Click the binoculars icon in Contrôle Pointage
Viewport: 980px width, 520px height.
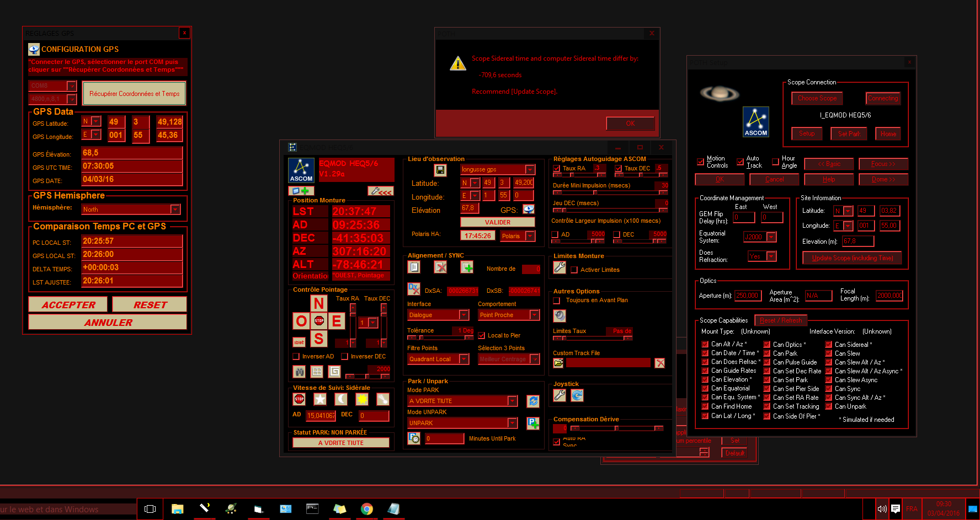[x=299, y=371]
